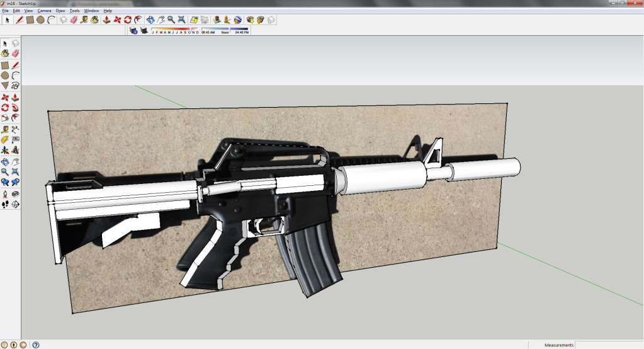The image size is (644, 349).
Task: Open the Tools menu
Action: 74,11
